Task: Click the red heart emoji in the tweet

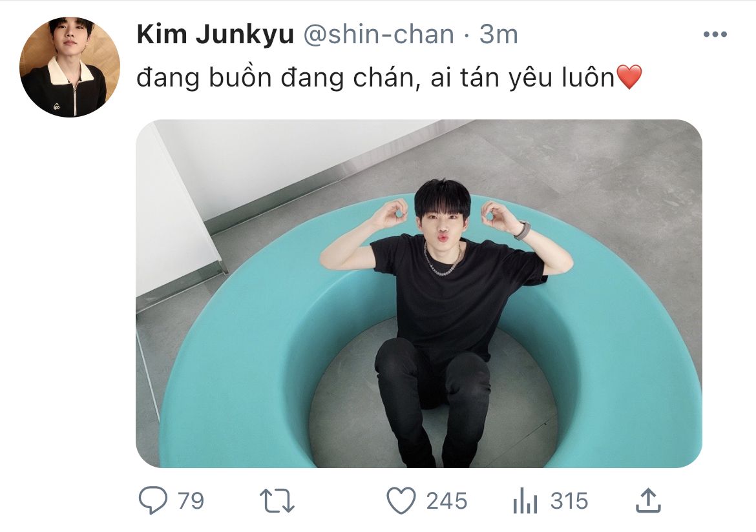Action: point(629,77)
